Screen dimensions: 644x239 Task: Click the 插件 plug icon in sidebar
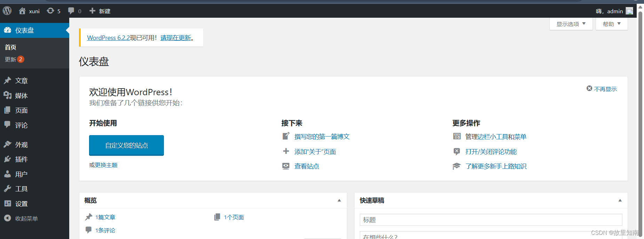pos(8,159)
